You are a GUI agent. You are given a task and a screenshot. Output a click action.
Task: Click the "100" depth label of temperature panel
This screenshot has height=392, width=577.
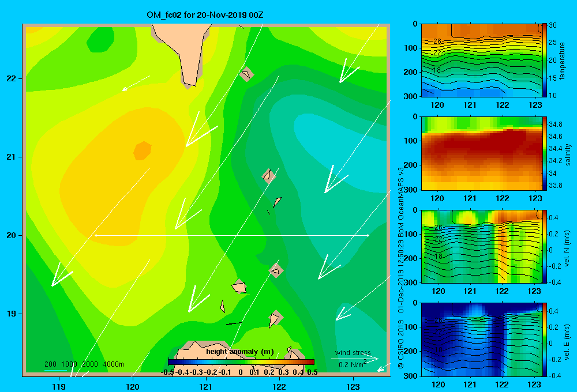point(411,48)
